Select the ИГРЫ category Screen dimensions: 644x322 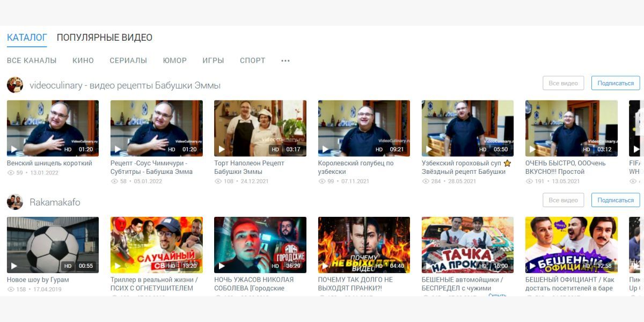[x=213, y=61]
